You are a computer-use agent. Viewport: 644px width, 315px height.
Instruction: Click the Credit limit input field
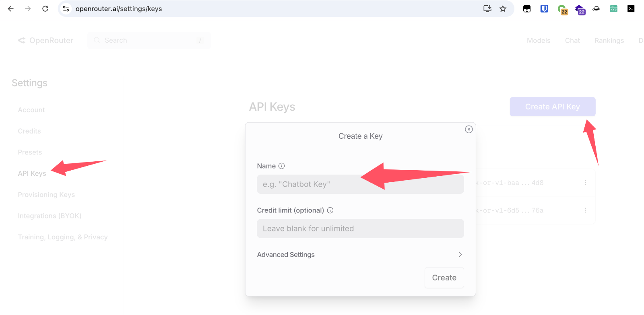(x=360, y=229)
